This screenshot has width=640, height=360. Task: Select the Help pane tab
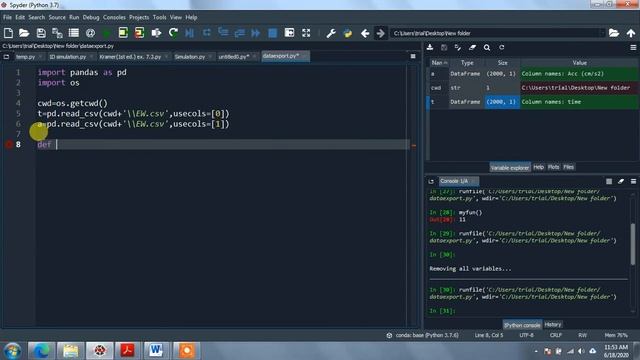[538, 167]
